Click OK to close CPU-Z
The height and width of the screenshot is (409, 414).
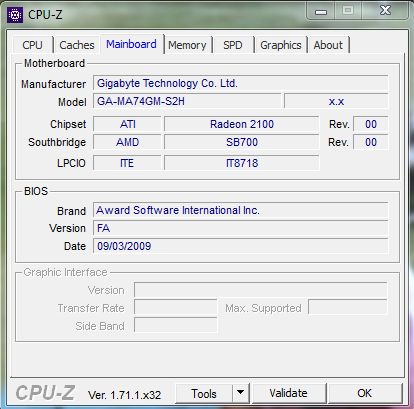365,393
